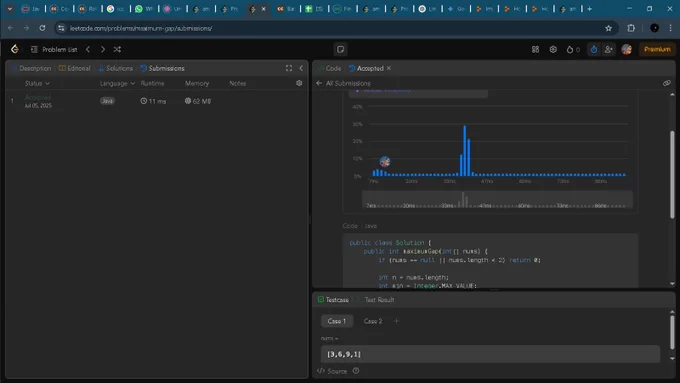Adjust the chart range mini-slider
The height and width of the screenshot is (383, 680).
pyautogui.click(x=497, y=200)
